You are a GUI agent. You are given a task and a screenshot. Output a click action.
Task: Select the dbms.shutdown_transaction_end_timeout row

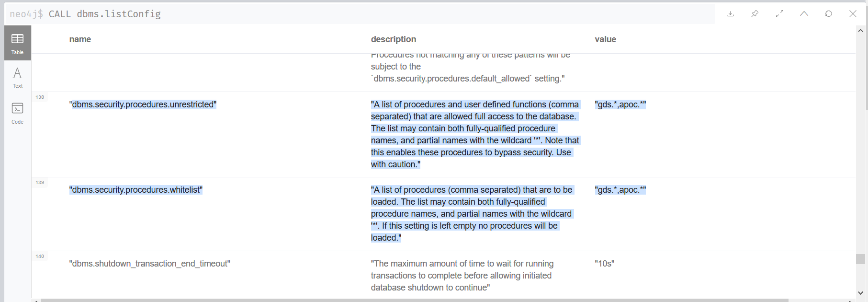[150, 263]
